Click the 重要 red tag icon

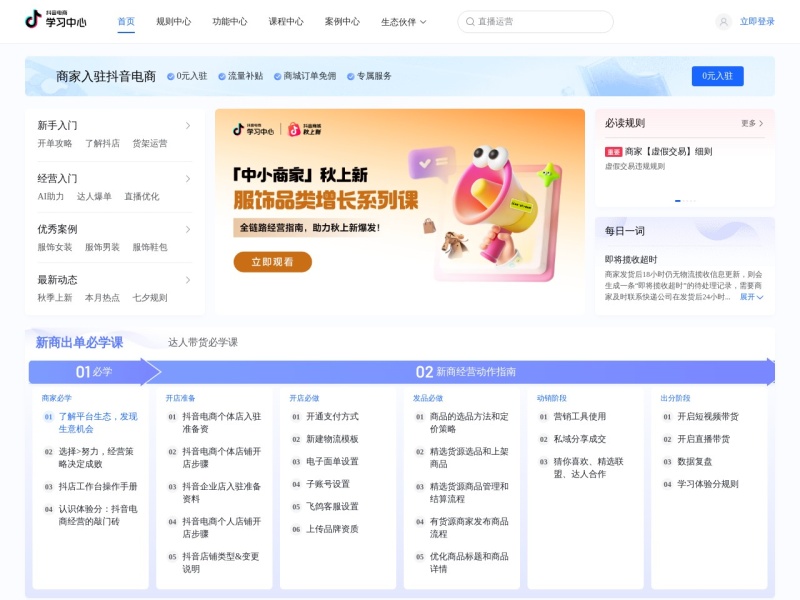(613, 152)
